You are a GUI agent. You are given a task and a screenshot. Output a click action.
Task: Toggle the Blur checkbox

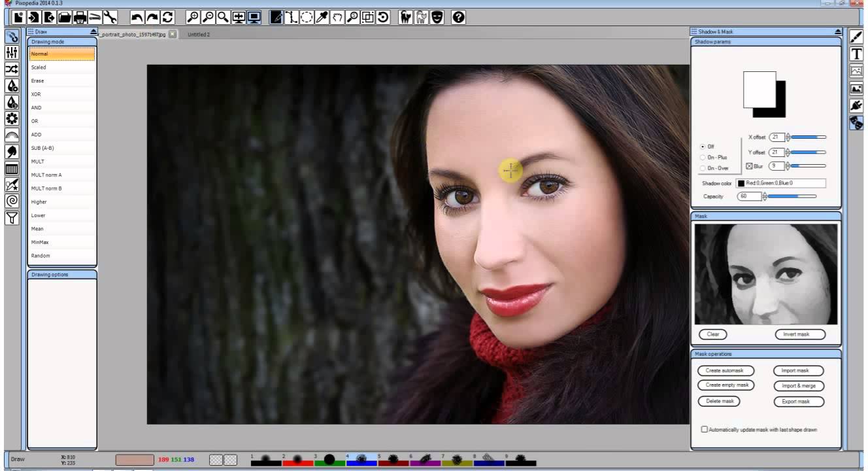click(749, 166)
